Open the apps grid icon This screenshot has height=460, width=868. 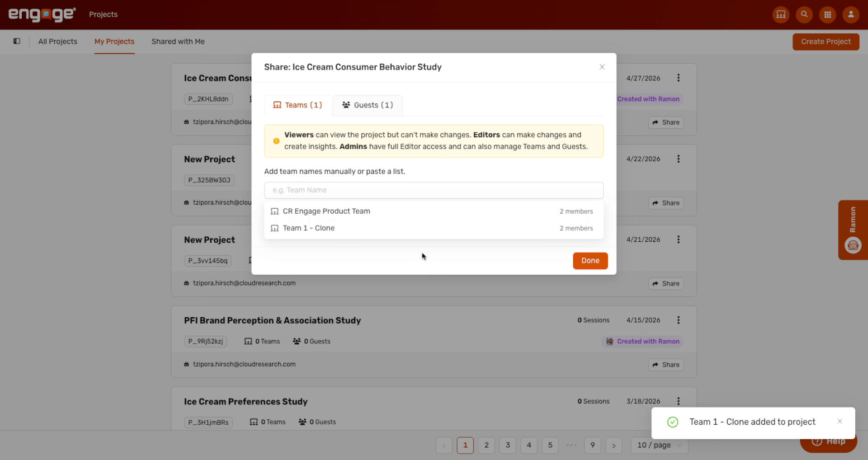click(828, 14)
